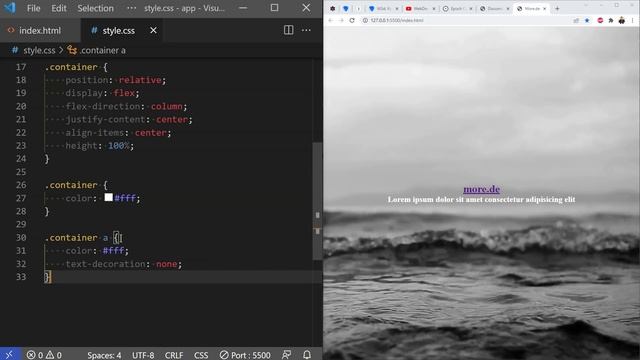The width and height of the screenshot is (640, 360).
Task: Open the remote window indicator
Action: pyautogui.click(x=9, y=355)
